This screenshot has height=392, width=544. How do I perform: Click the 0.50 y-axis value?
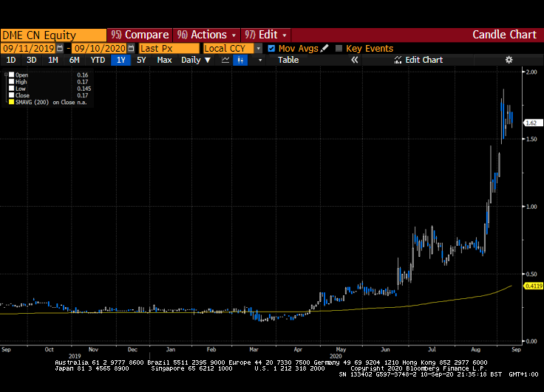click(531, 274)
